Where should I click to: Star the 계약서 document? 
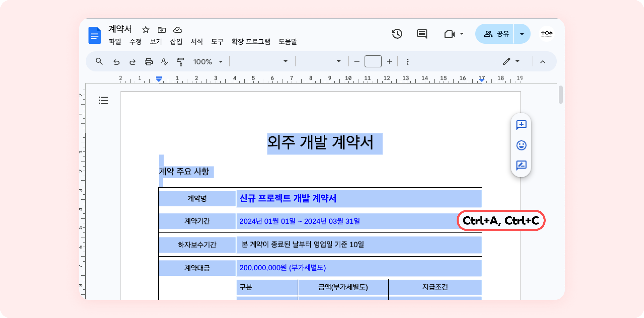tap(145, 30)
